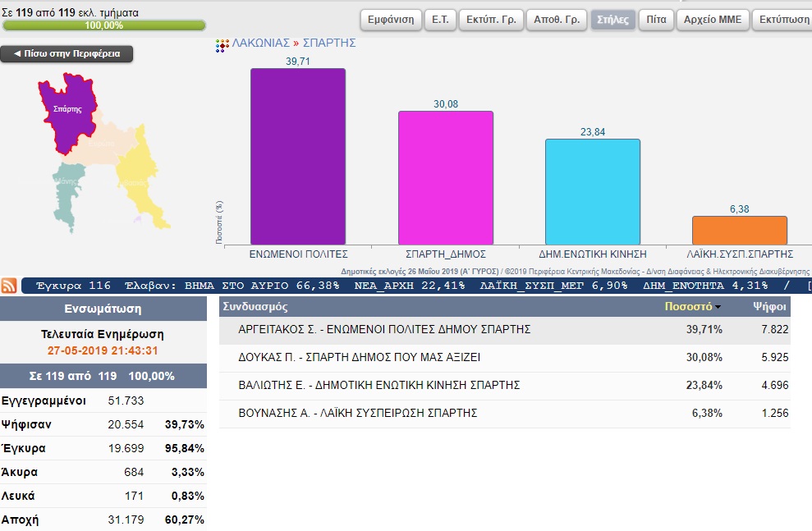The image size is (812, 531).
Task: Follow the ΛΑΚΩΝΙΑΣ breadcrumb link
Action: coord(260,43)
